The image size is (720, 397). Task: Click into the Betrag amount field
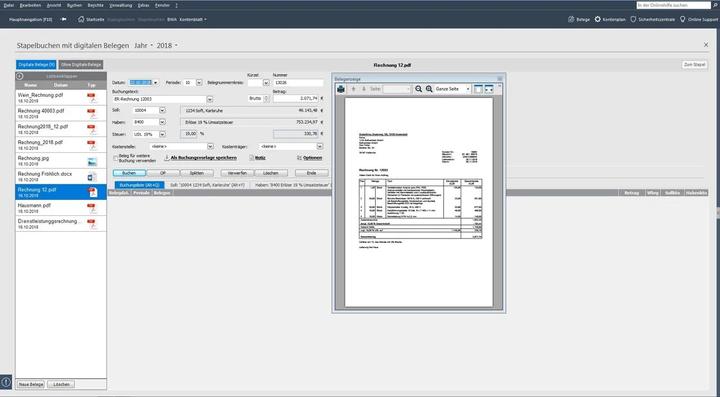[296, 99]
